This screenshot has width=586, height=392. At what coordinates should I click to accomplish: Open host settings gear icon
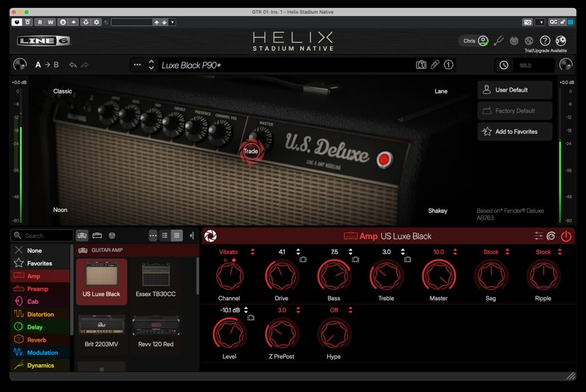96,22
